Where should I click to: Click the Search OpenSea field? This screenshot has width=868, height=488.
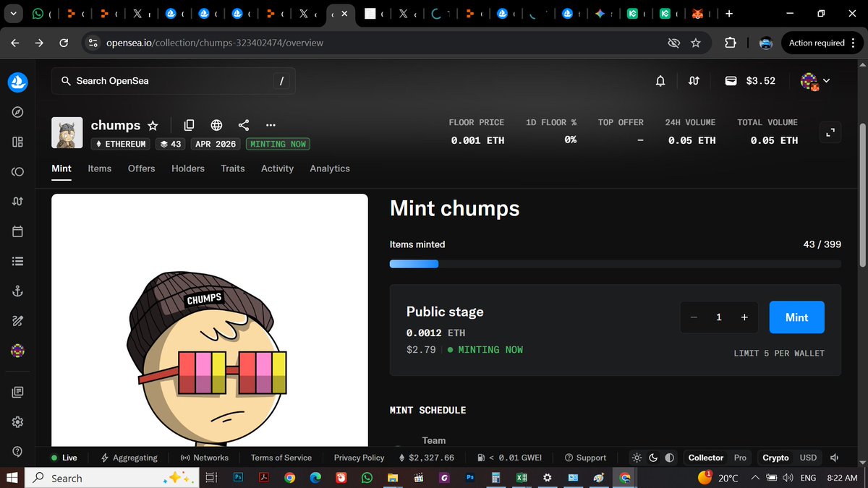coord(174,81)
